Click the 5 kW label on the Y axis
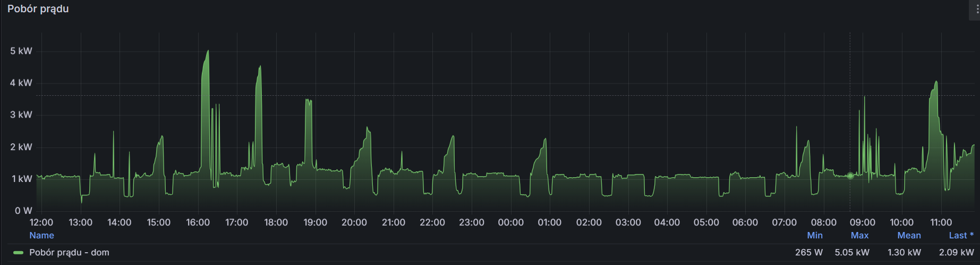The width and height of the screenshot is (980, 265). point(21,51)
